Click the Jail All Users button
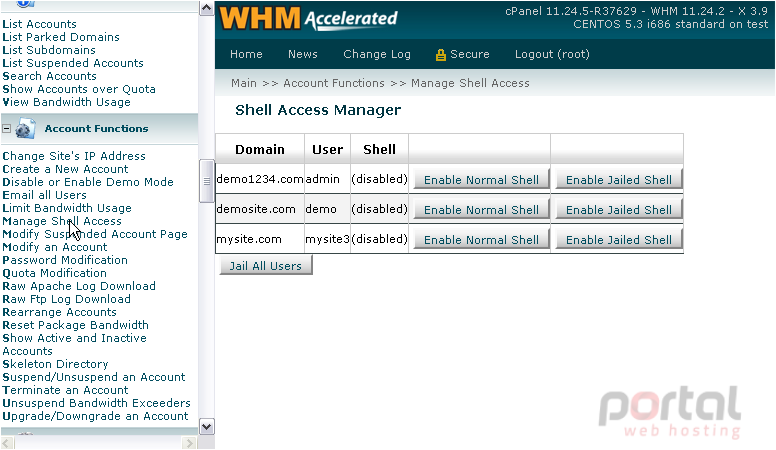Viewport: 776px width, 450px height. (266, 266)
